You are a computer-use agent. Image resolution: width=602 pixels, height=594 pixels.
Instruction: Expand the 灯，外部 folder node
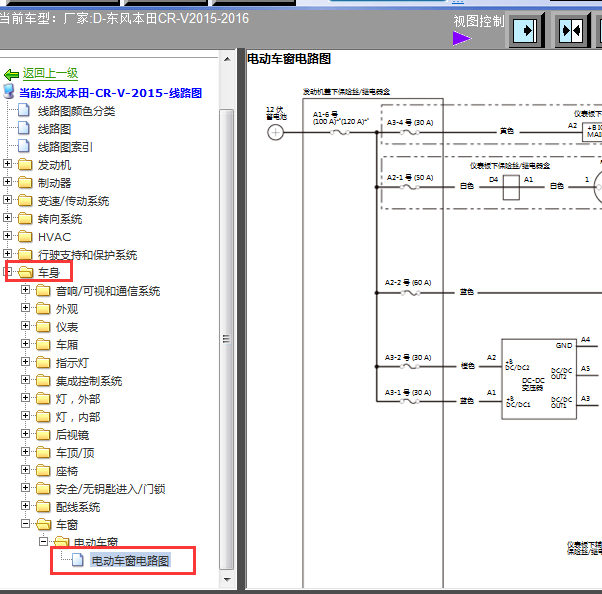point(25,398)
